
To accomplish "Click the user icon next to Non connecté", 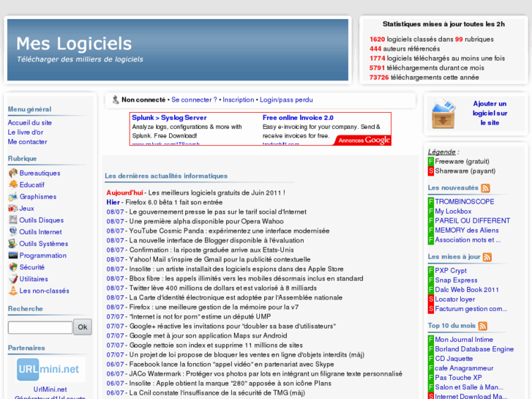I will (116, 100).
